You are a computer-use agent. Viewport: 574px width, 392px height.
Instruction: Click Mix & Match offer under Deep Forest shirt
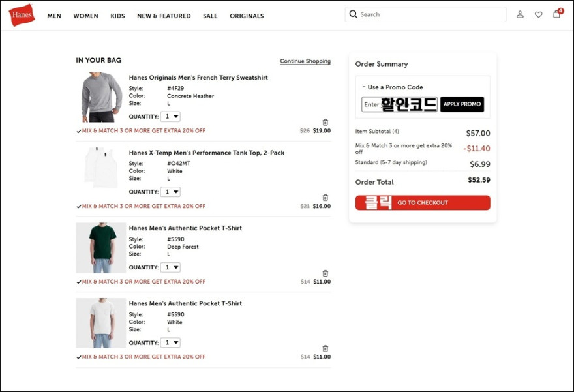pos(143,282)
